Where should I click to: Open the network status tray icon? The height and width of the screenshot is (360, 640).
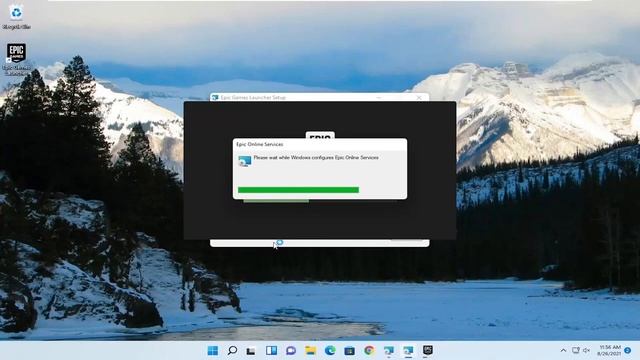576,350
